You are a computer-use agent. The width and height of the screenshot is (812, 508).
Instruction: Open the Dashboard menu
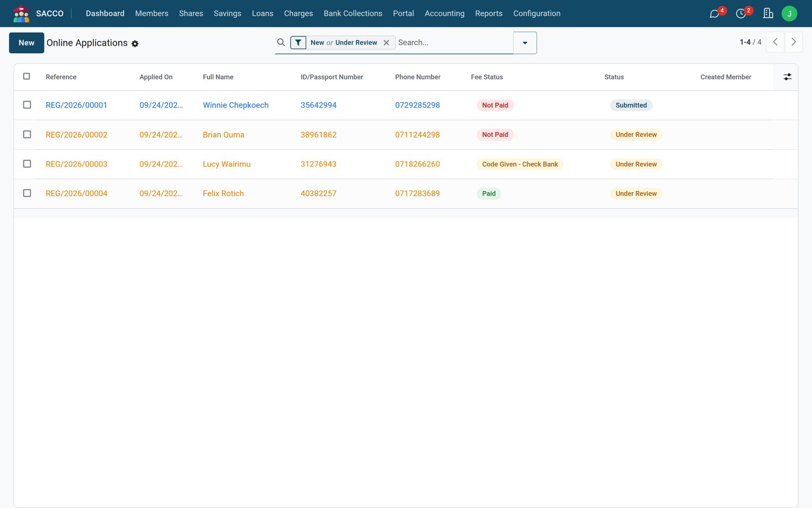point(105,13)
